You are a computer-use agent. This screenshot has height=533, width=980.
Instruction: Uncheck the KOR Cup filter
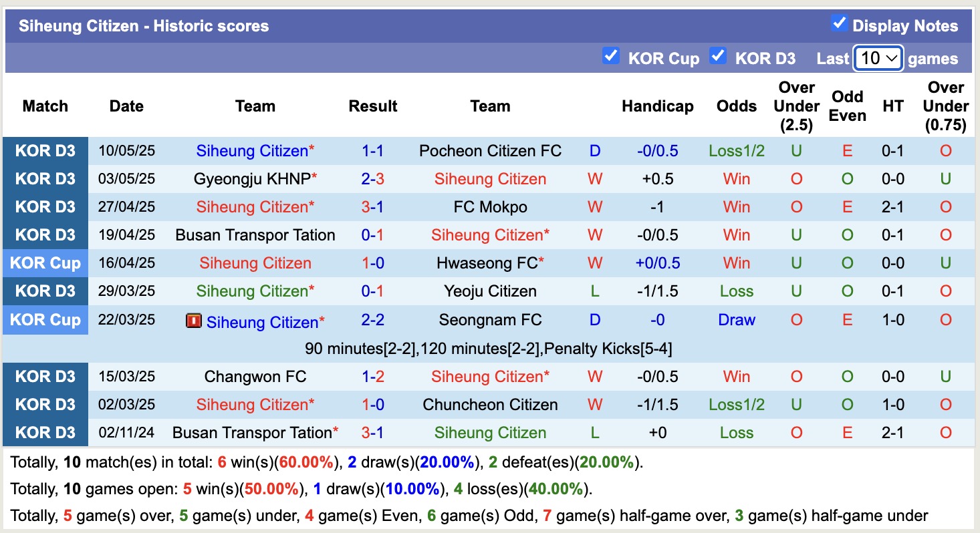[611, 56]
